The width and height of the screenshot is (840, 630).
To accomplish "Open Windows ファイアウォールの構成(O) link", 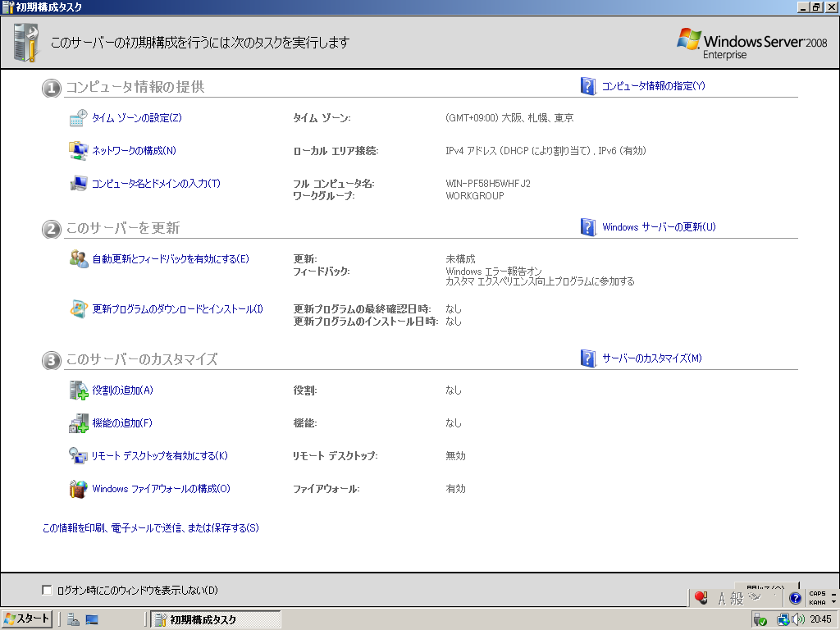I will click(161, 489).
